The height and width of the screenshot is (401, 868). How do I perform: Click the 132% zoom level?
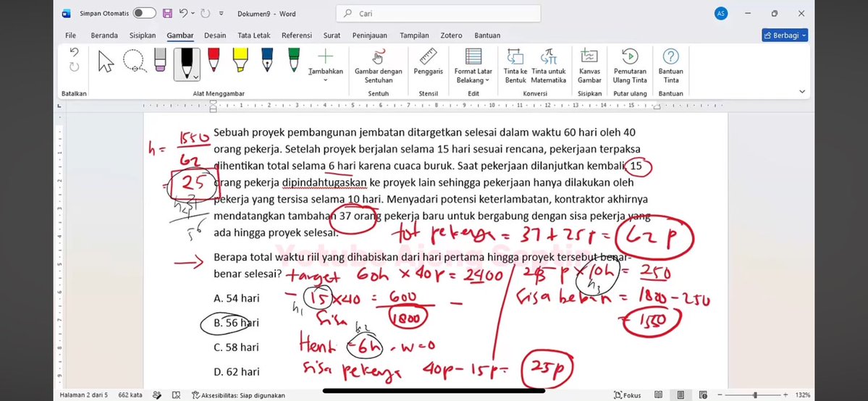(x=803, y=395)
